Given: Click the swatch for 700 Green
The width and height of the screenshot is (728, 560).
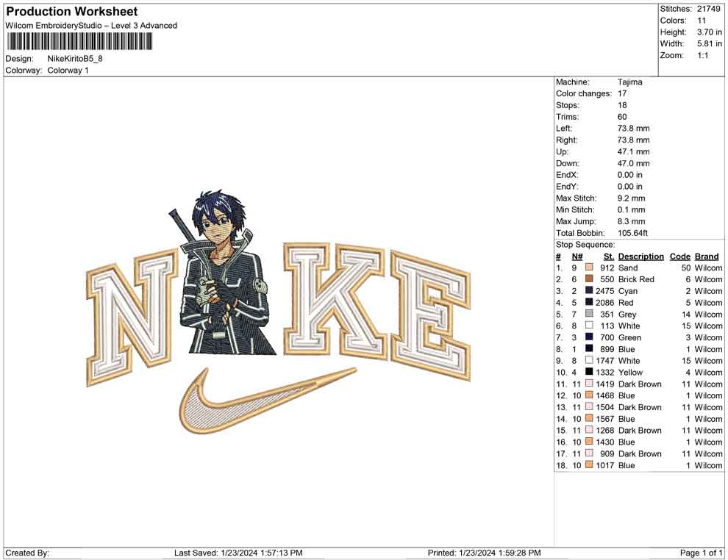Looking at the screenshot, I should click(589, 337).
